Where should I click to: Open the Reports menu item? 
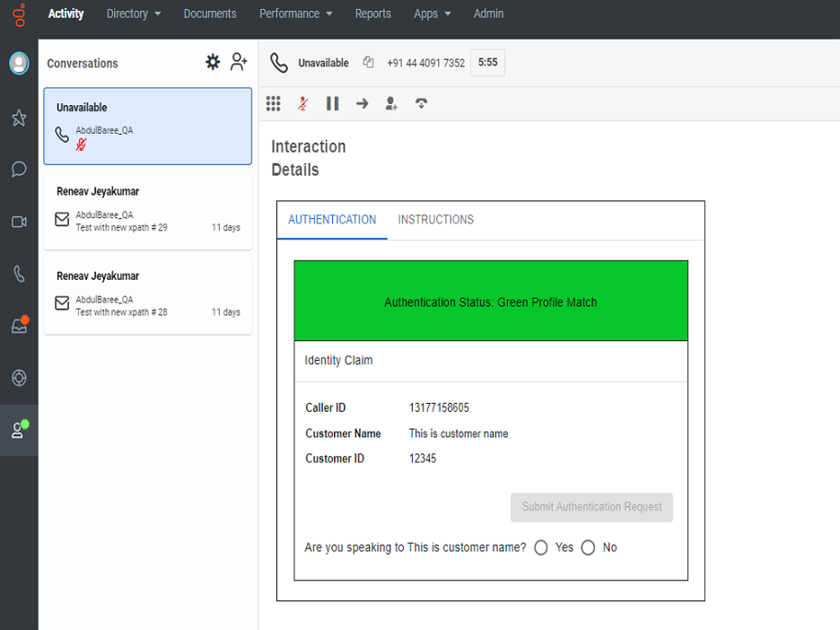(x=372, y=13)
